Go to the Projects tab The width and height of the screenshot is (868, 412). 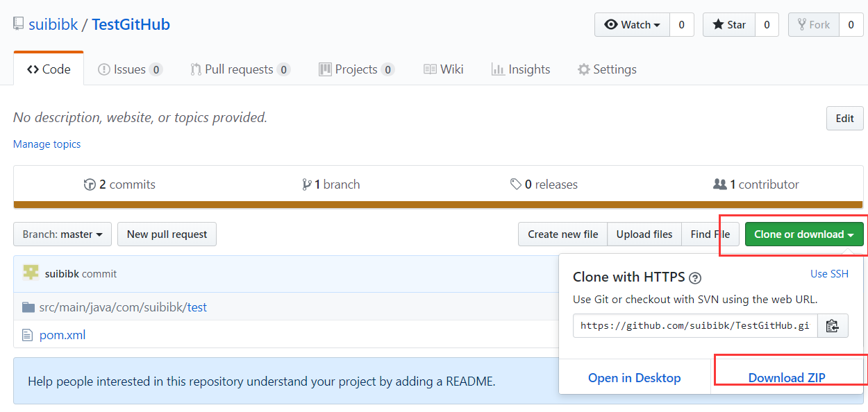(356, 69)
